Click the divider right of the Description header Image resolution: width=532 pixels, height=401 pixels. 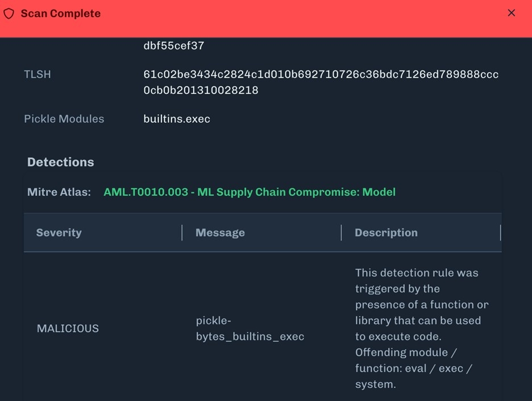500,232
